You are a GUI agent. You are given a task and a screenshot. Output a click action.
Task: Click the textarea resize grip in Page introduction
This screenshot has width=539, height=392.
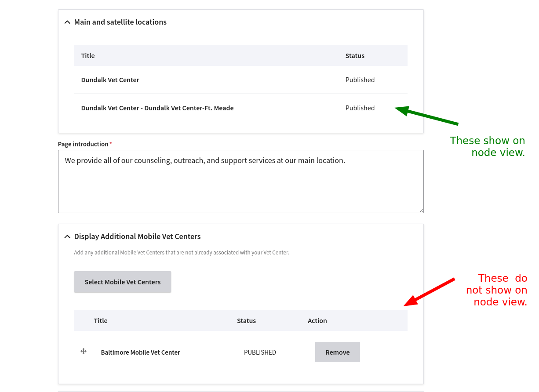[x=421, y=211]
